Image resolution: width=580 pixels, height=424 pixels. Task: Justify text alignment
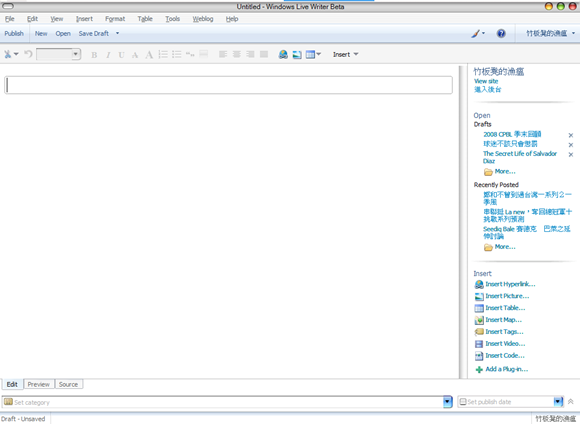coord(264,54)
